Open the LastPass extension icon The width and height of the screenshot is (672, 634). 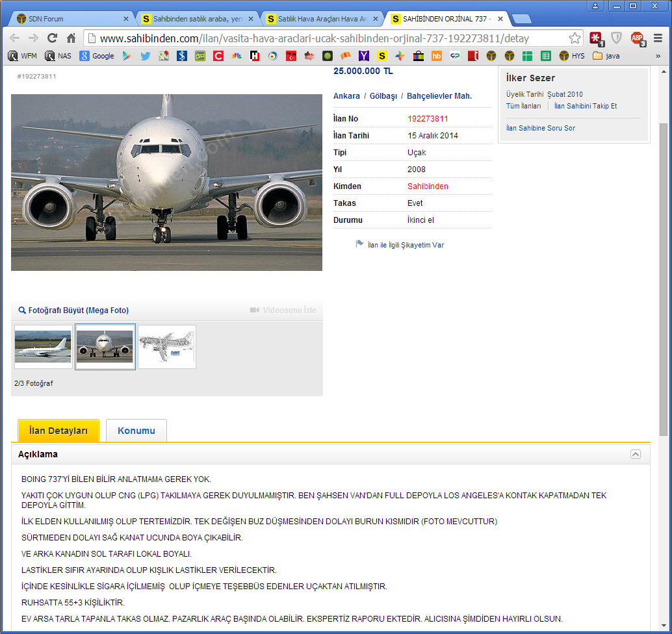[596, 38]
